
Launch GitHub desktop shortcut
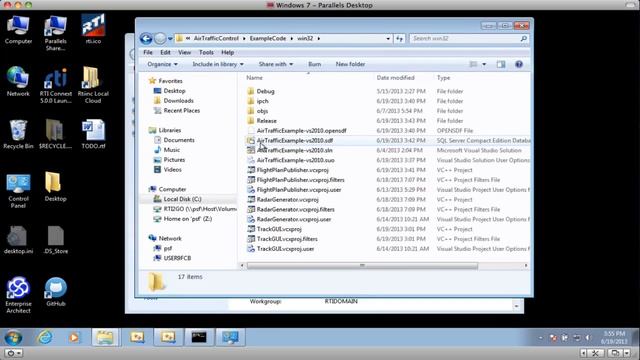click(56, 291)
